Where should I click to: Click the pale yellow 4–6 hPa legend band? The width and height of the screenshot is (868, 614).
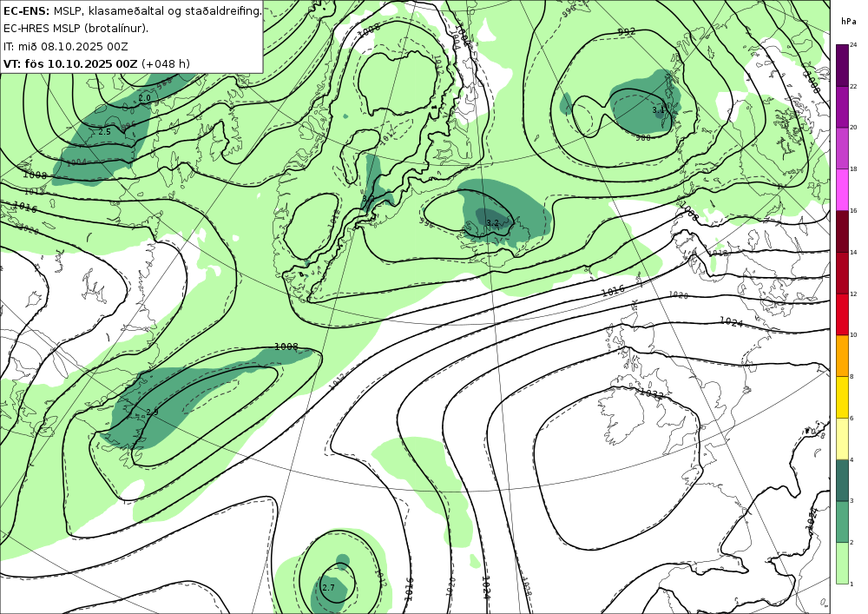click(x=842, y=439)
